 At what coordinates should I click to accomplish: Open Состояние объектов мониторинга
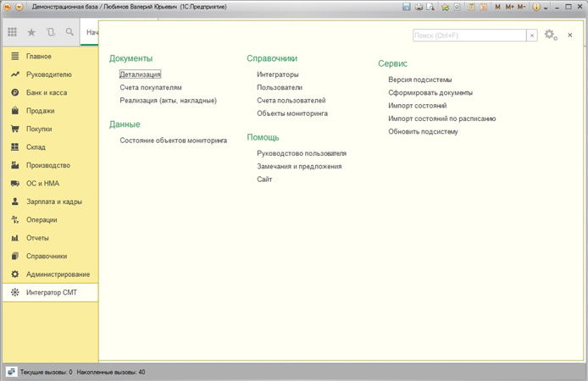173,140
